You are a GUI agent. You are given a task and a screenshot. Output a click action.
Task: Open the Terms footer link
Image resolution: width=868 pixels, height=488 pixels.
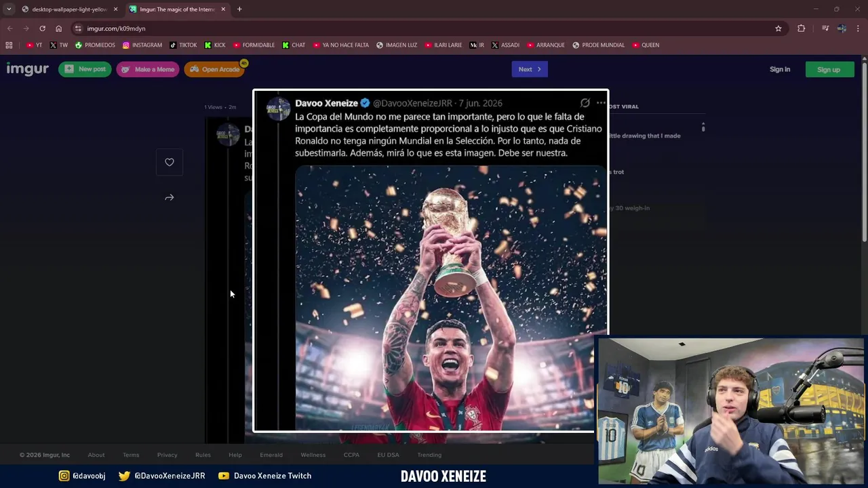[131, 455]
